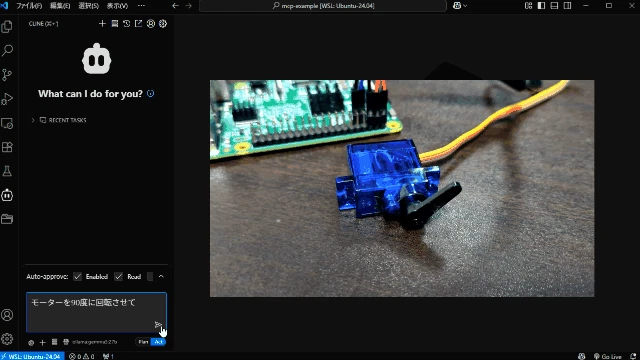
Task: Open the overflow menu with three dots
Action: point(141,6)
